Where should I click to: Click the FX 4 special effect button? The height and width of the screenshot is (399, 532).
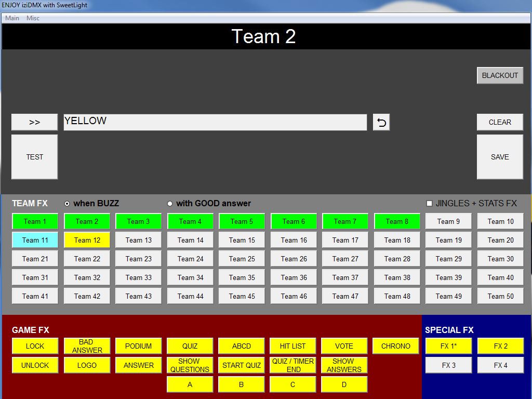click(500, 365)
